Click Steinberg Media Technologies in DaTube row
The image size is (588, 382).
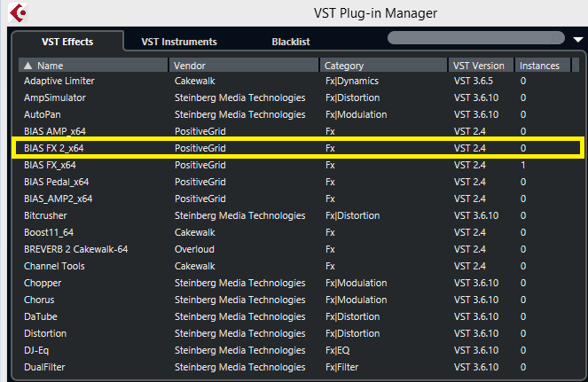click(239, 316)
